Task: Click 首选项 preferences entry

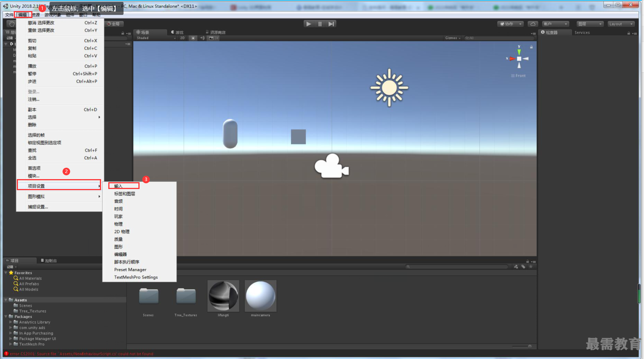Action: (59, 168)
